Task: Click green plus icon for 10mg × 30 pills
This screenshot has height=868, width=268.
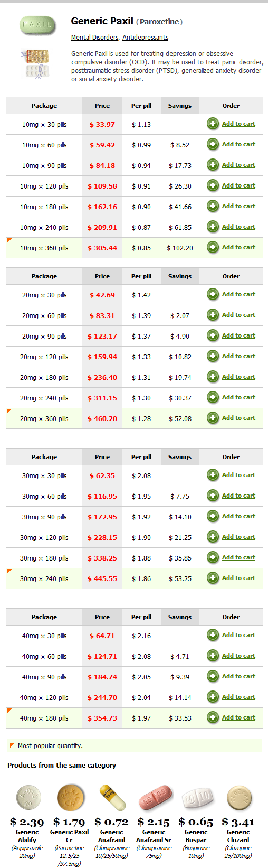Action: point(213,124)
